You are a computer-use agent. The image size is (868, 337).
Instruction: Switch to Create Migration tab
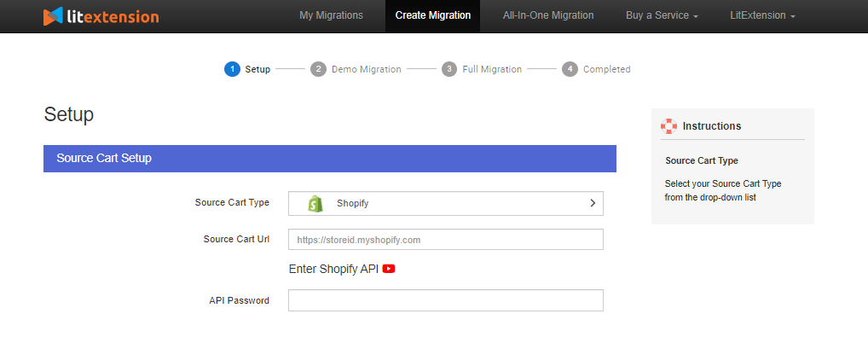pyautogui.click(x=433, y=15)
